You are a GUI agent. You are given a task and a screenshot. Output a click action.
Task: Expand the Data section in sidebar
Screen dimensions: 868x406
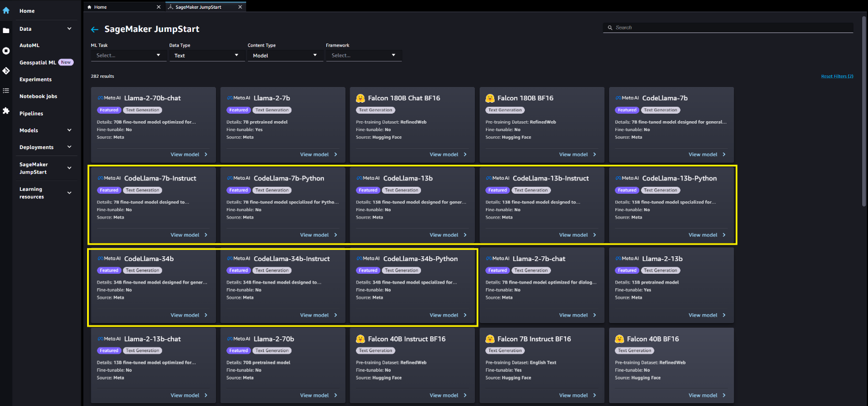(69, 28)
